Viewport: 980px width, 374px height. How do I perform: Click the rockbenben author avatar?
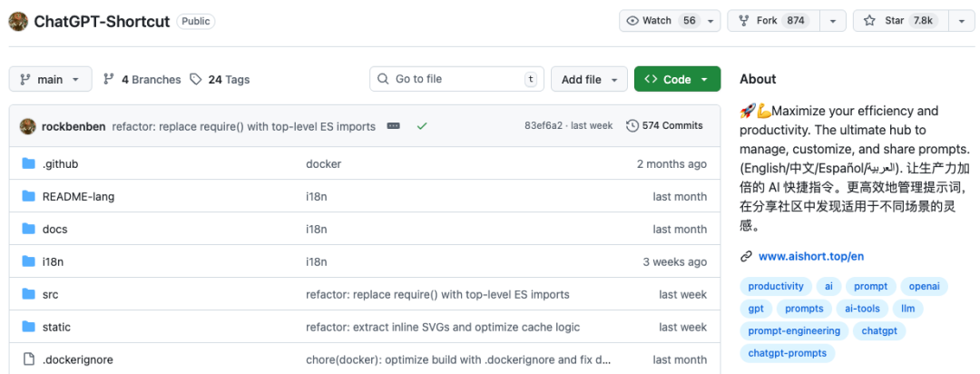click(27, 126)
